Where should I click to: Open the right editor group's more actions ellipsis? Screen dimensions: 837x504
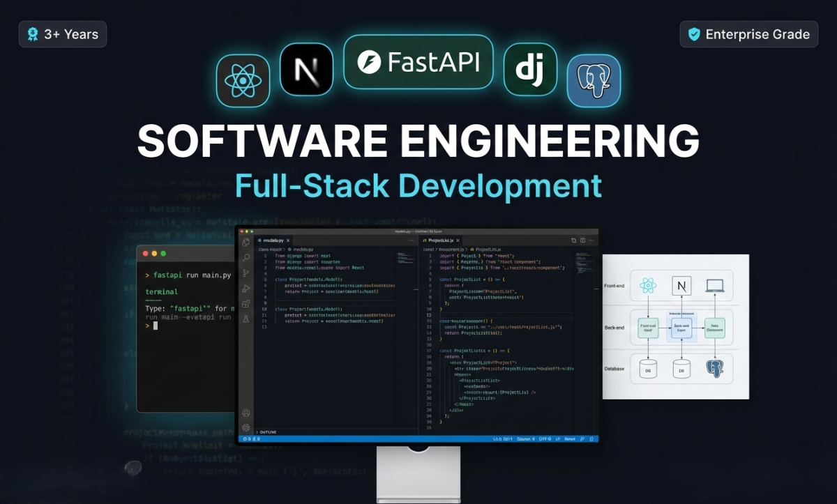tap(592, 240)
